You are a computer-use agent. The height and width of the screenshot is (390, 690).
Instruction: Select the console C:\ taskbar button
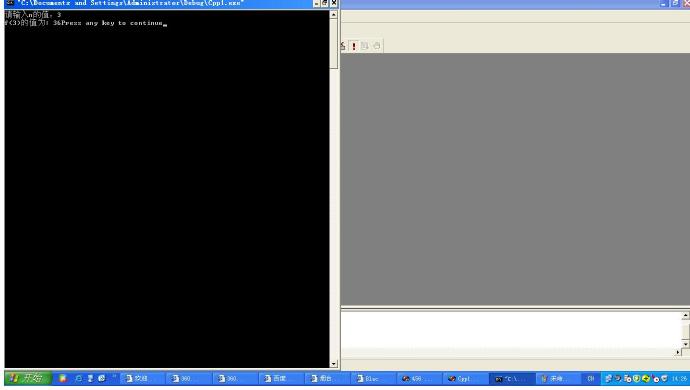click(512, 379)
